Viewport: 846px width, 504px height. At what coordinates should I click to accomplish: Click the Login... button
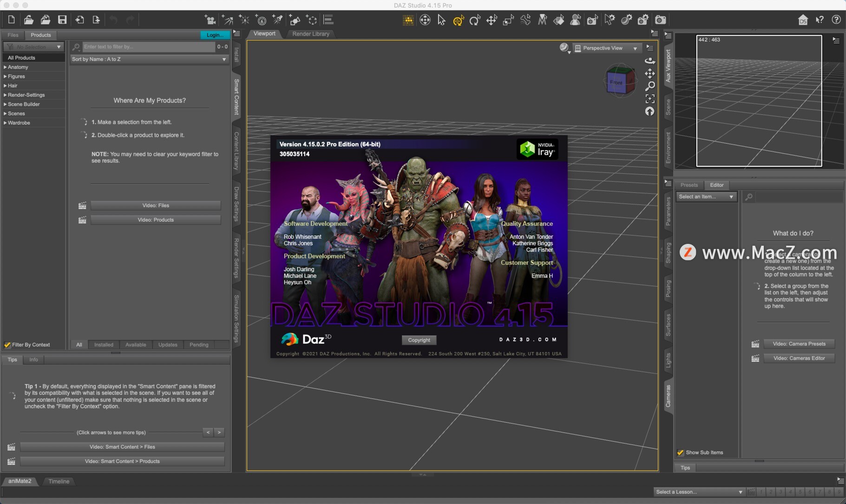click(215, 35)
